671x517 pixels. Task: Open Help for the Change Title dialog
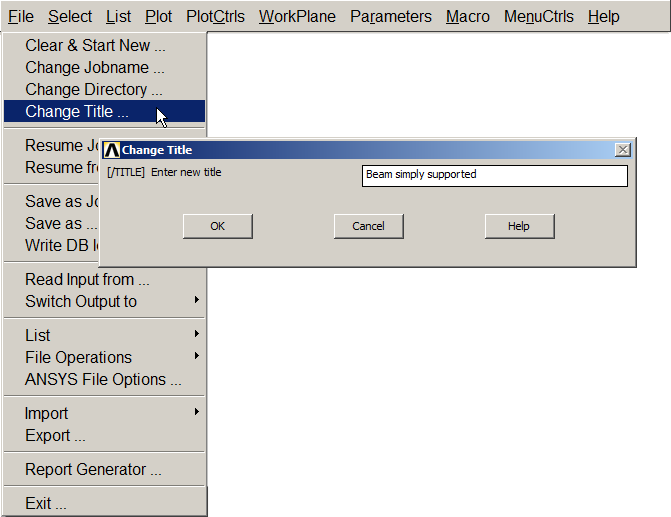(518, 226)
